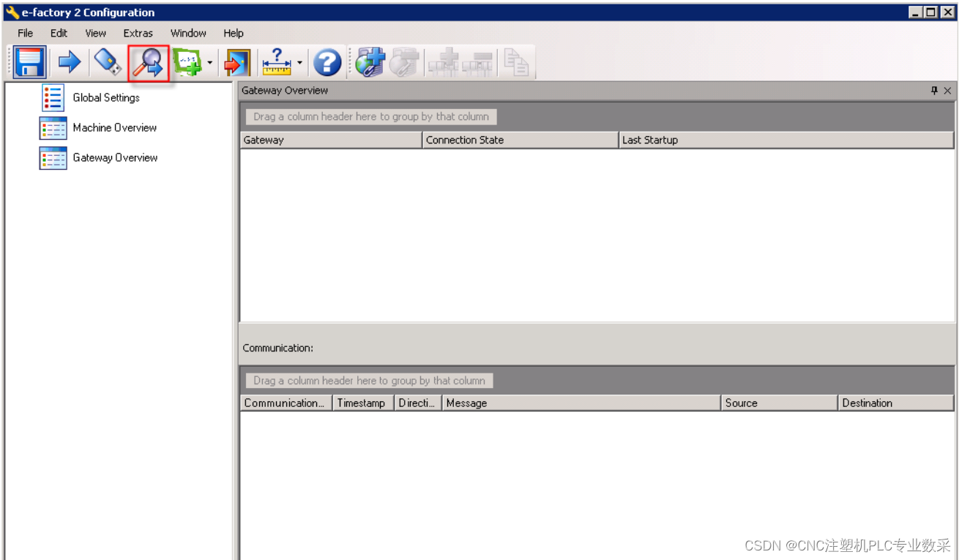Close the Gateway Overview panel
This screenshot has height=560, width=962.
click(947, 90)
